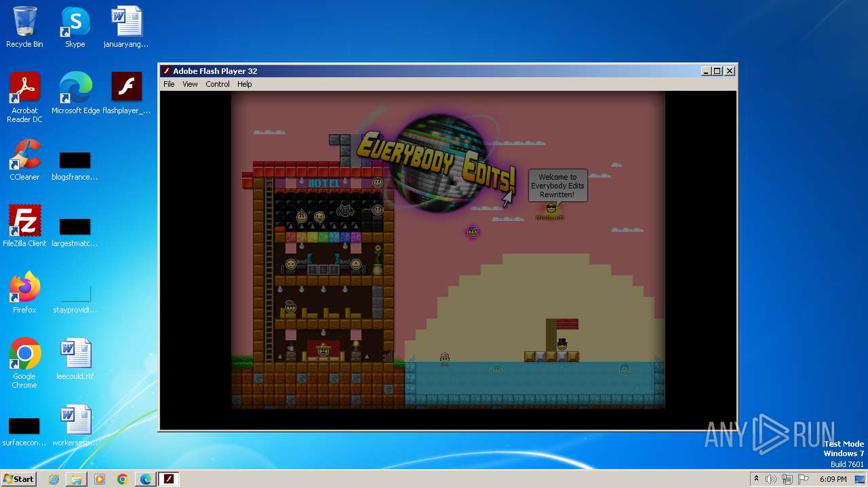Open the Skype desktop shortcut
The width and height of the screenshot is (868, 488).
75,28
